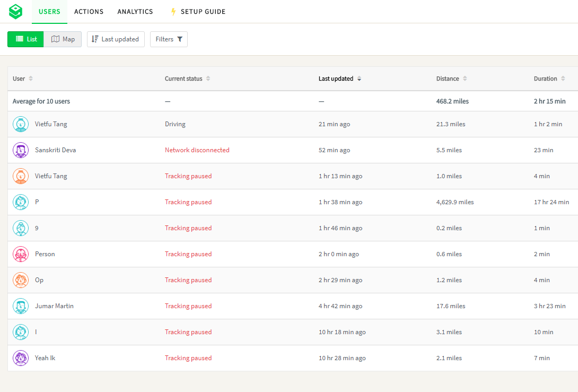Click avatar of Vietfu Tang who is driving
578x392 pixels.
point(21,124)
